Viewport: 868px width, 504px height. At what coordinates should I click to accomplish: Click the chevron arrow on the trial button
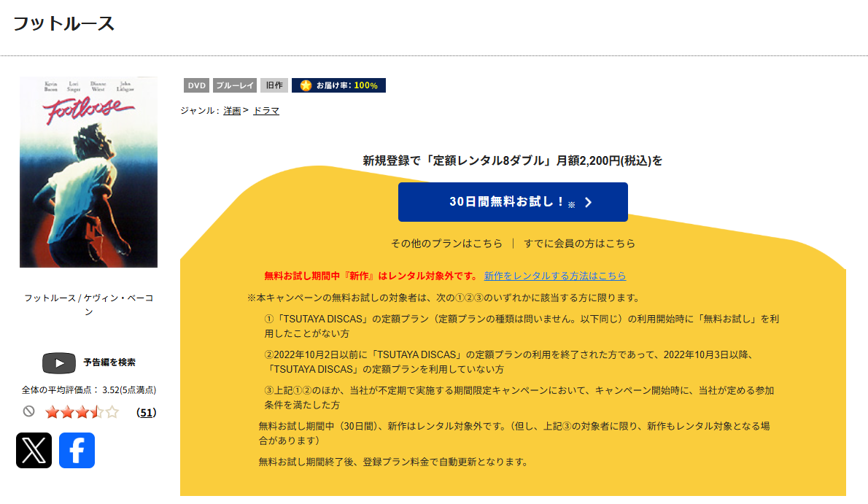(589, 203)
